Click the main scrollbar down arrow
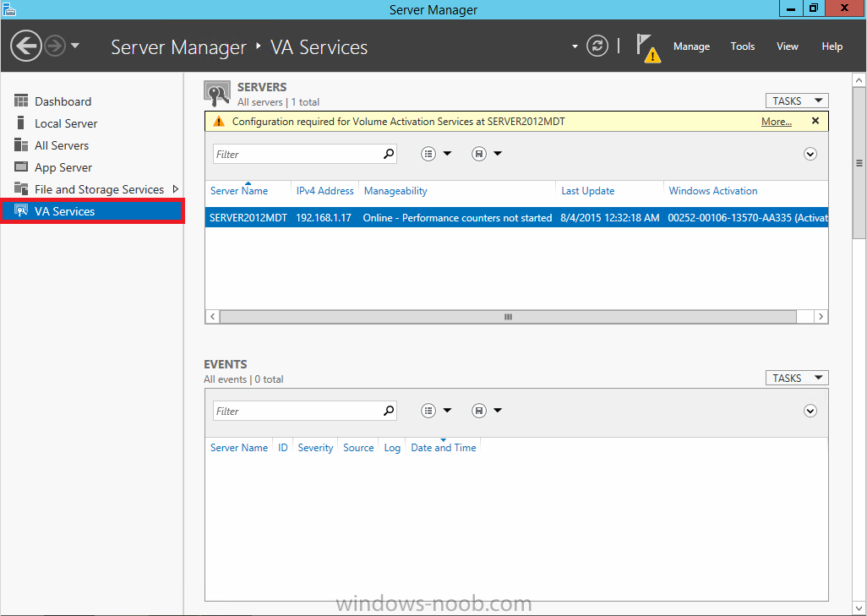 tap(859, 608)
